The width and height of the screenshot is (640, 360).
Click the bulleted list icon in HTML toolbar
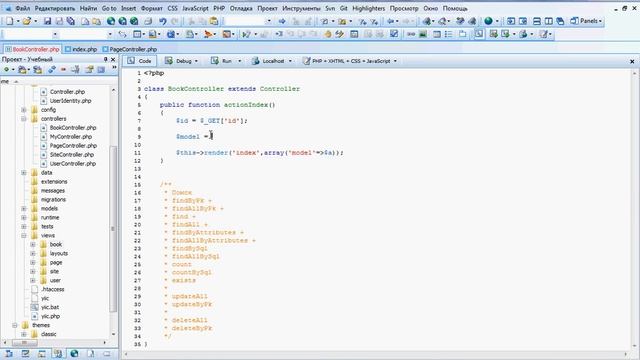449,34
